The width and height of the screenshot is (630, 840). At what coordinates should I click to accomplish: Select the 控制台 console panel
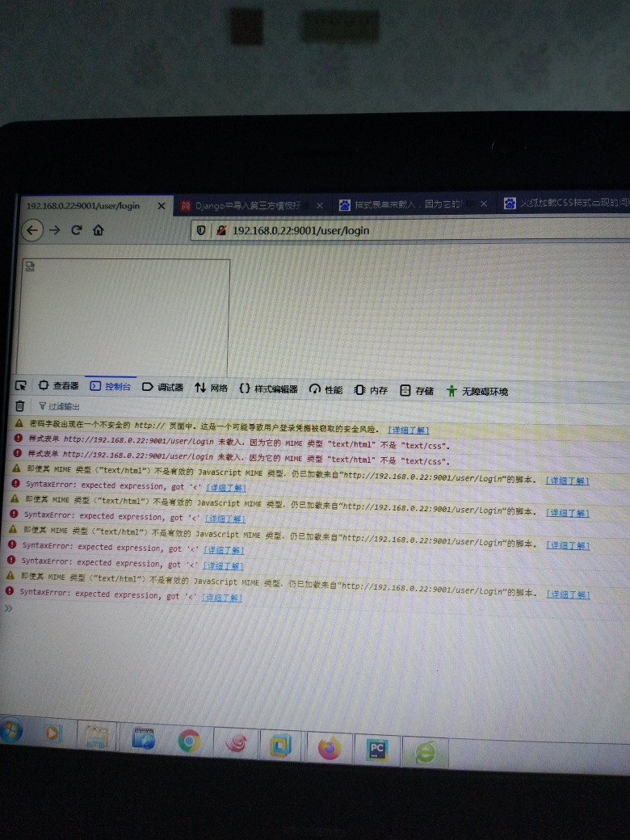[111, 386]
